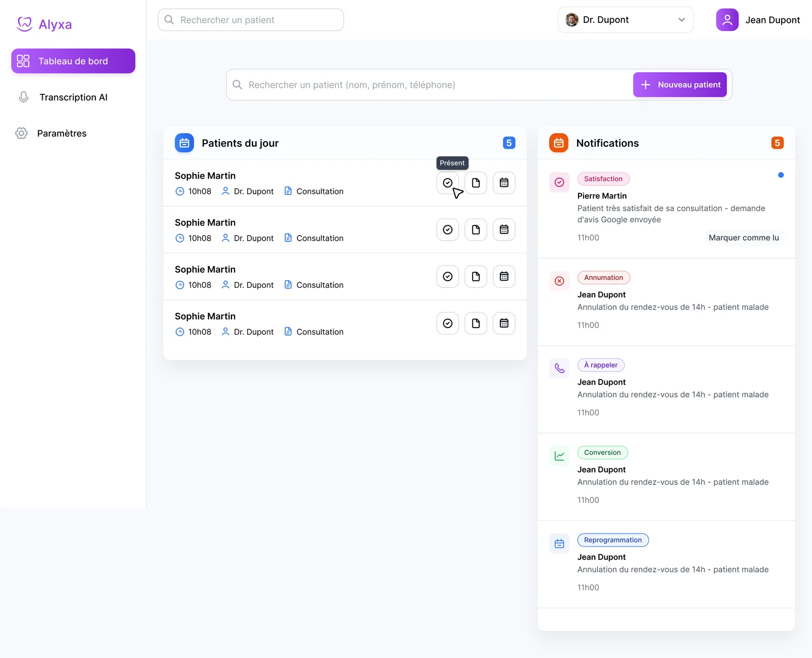Click the unread blue dot on Satisfaction
812x658 pixels.
pos(781,175)
